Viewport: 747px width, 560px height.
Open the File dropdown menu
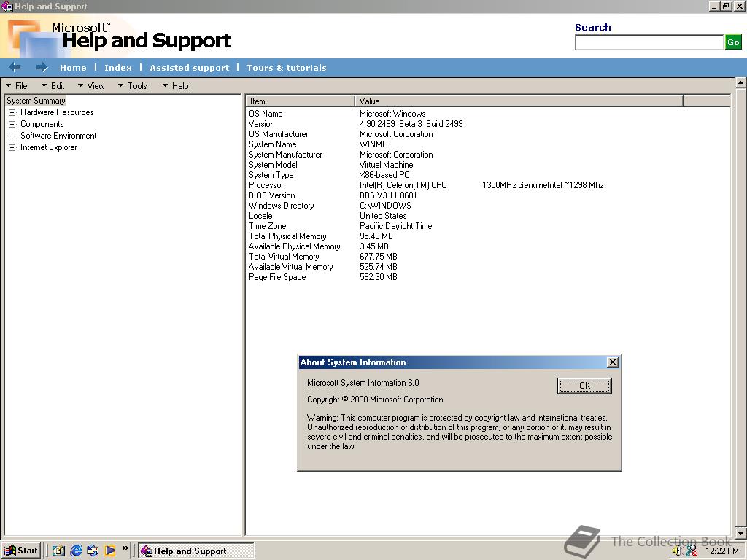pos(17,86)
